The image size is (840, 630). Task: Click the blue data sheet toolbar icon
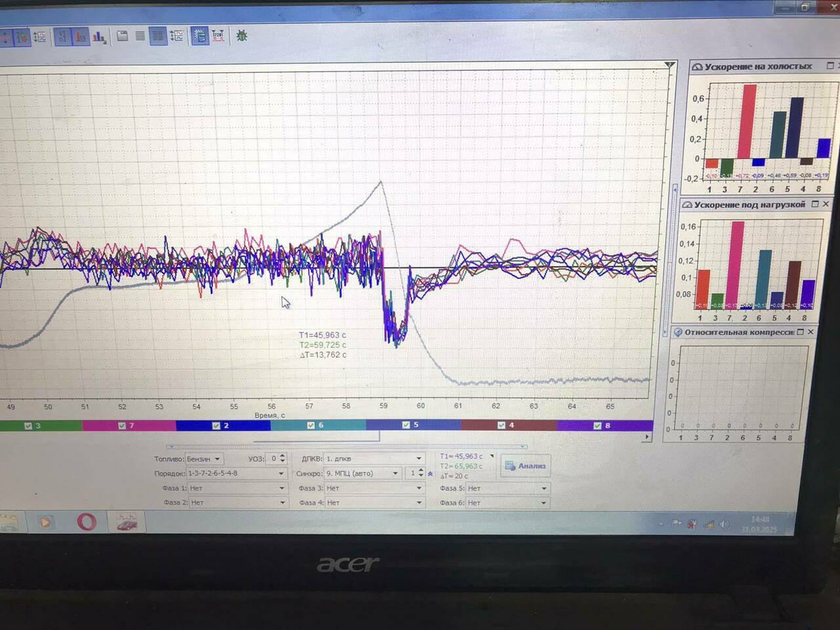pos(199,36)
